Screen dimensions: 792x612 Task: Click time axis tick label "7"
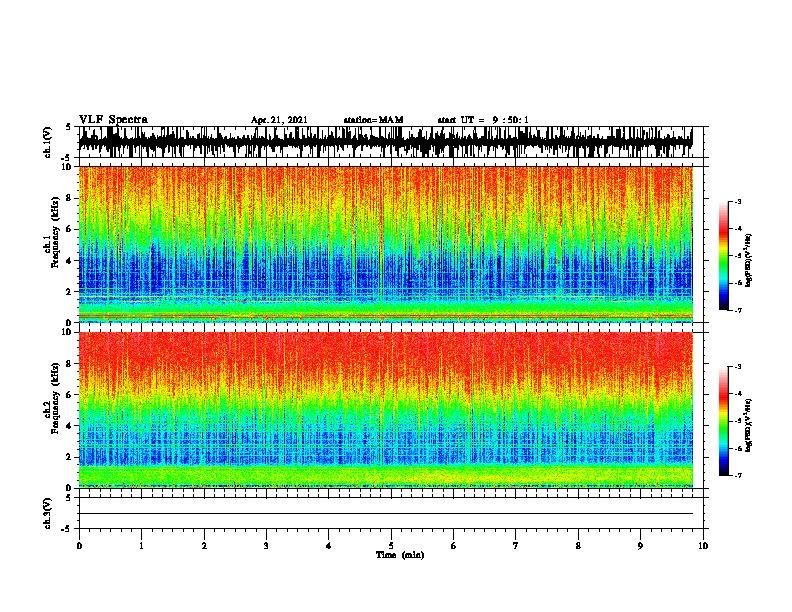tap(516, 546)
